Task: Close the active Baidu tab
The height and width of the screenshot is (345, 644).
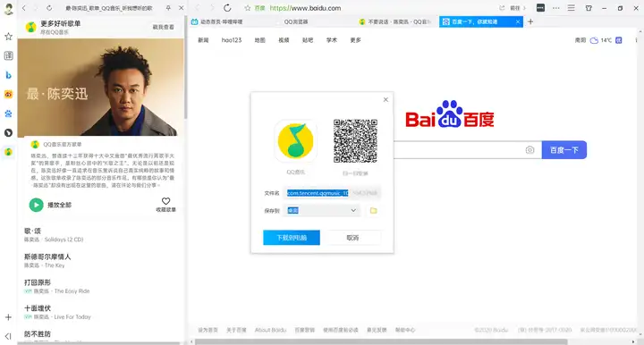Action: coord(518,21)
